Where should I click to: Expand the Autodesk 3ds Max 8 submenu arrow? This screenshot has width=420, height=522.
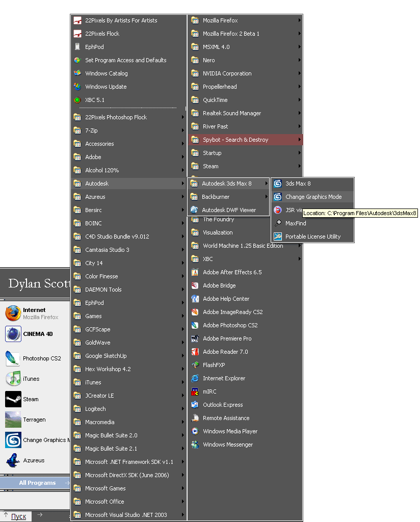point(266,184)
